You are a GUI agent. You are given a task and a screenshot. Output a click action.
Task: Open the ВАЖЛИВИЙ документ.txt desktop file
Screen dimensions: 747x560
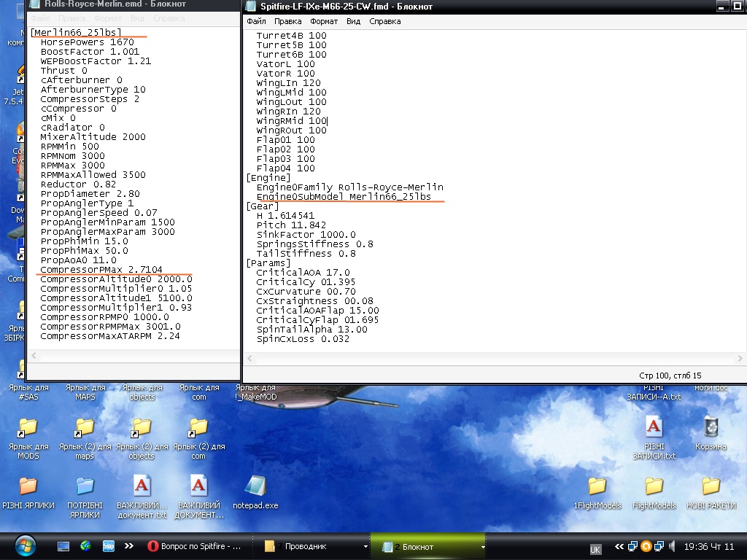142,497
